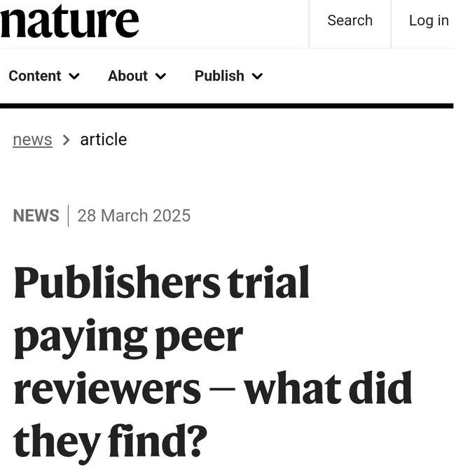Select the article breadcrumb text
Viewport: 456px width, 476px height.
(104, 140)
